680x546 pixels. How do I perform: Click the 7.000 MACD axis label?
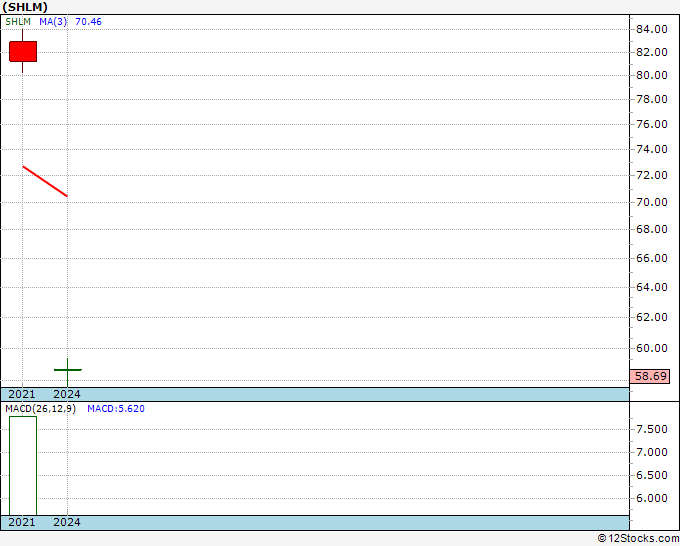click(x=651, y=452)
